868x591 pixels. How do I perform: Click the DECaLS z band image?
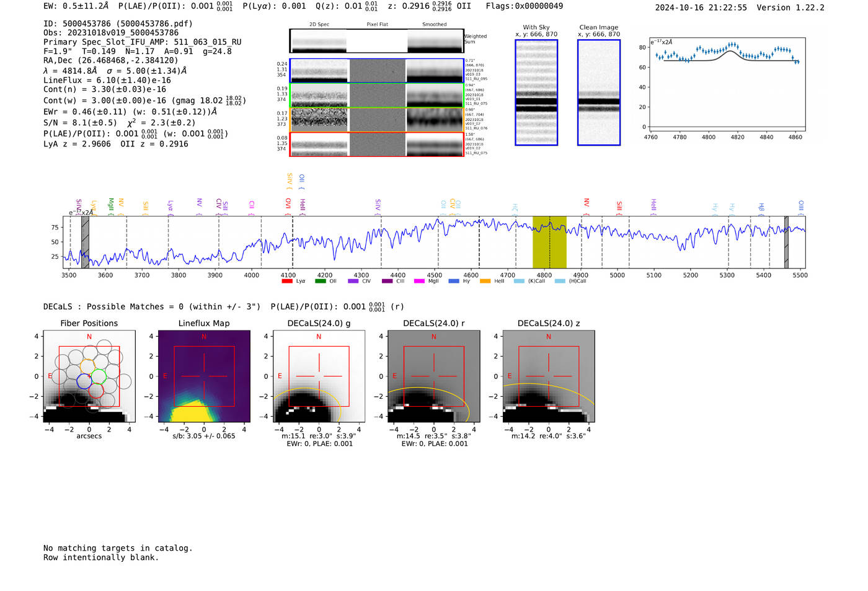point(548,376)
